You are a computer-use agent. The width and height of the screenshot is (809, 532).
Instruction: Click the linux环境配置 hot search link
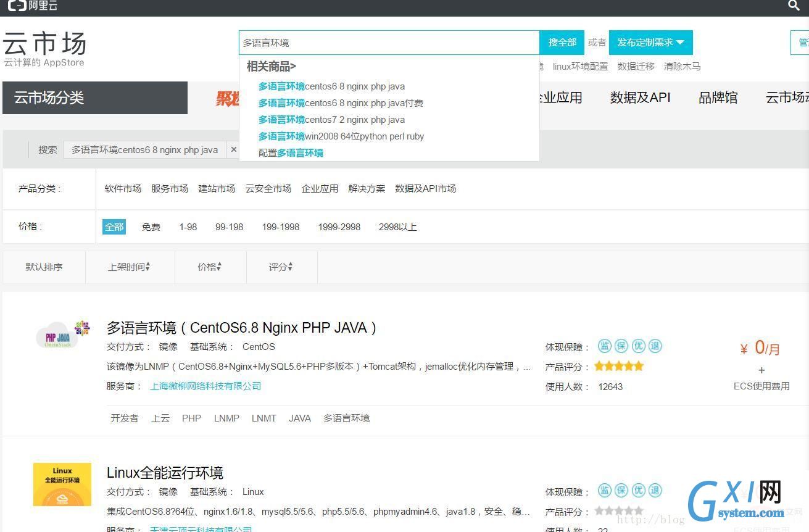[580, 66]
